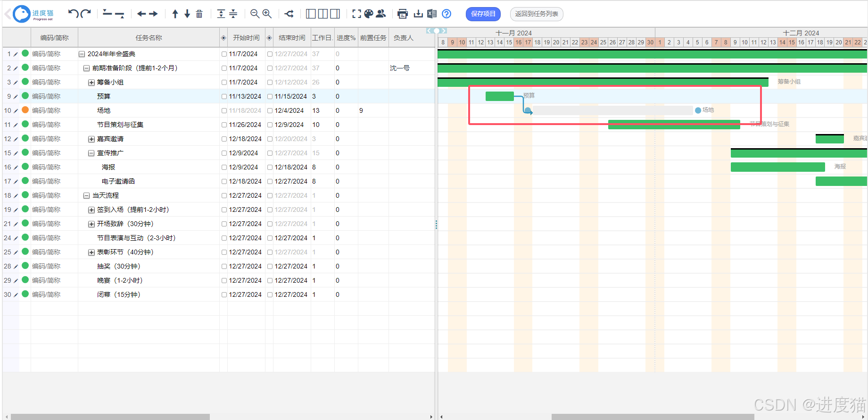The height and width of the screenshot is (420, 868).
Task: Click the 负责人 column header
Action: click(x=404, y=38)
